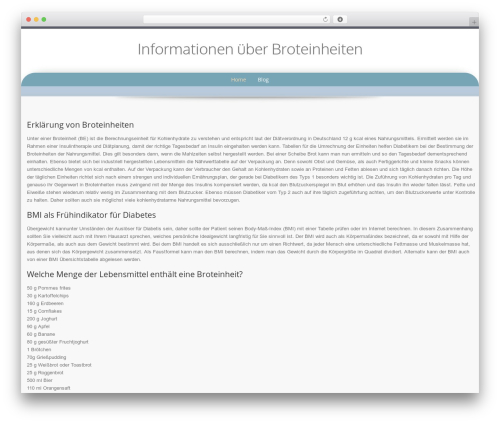This screenshot has width=500, height=423.
Task: Click list entry '15 g Cornflakes'
Action: coord(44,311)
